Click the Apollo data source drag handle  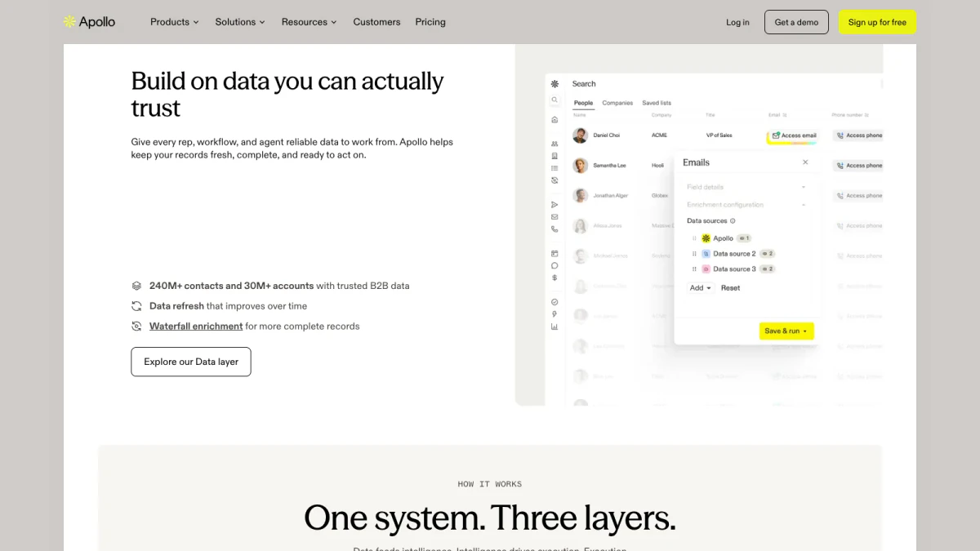click(x=695, y=238)
